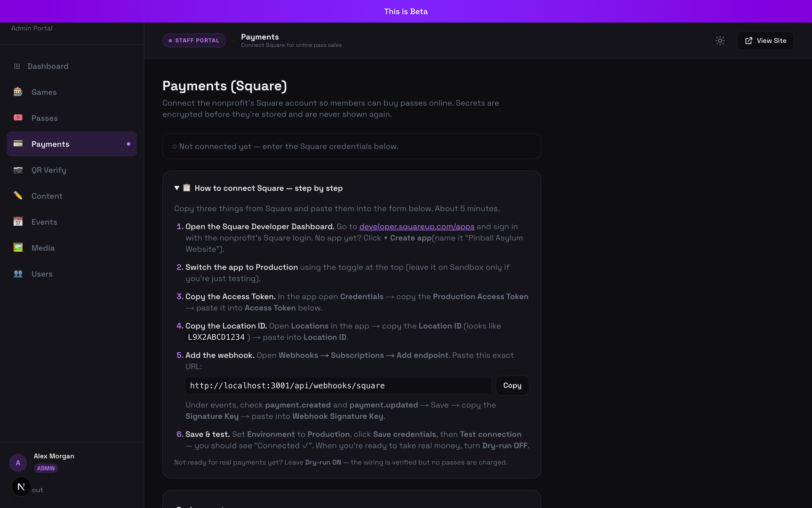Click the external link icon in View Site
The height and width of the screenshot is (508, 812).
click(749, 41)
